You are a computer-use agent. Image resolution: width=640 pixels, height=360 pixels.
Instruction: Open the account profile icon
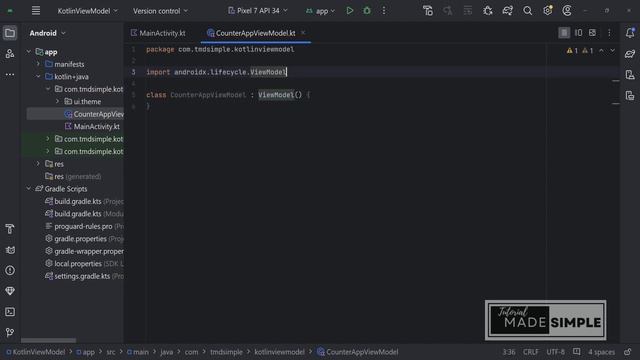pos(567,11)
